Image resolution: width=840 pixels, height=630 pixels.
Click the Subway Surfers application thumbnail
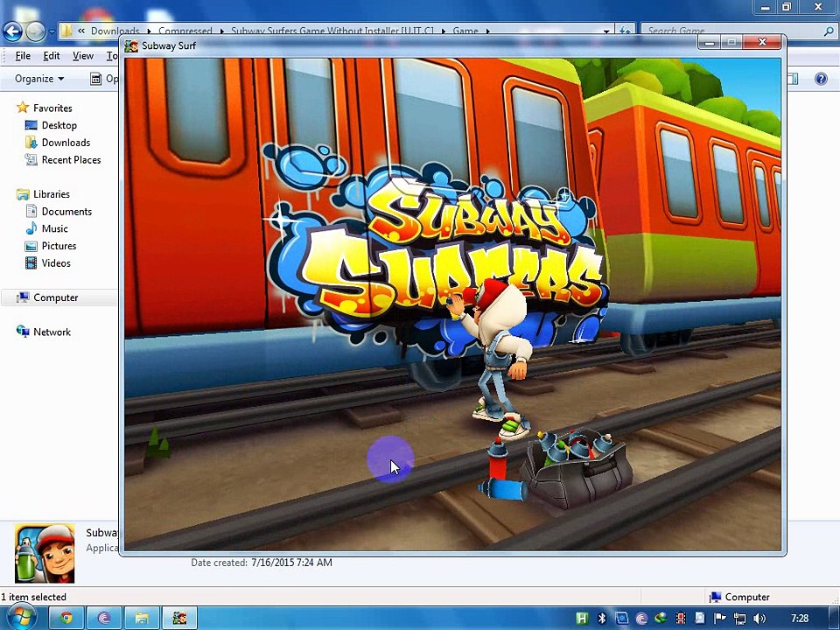point(45,553)
